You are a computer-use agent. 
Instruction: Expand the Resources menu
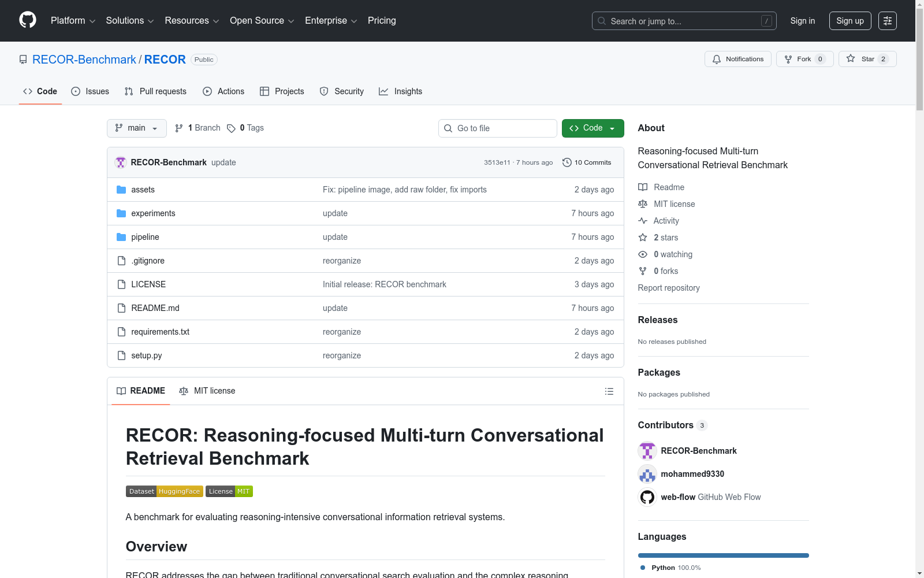tap(192, 21)
